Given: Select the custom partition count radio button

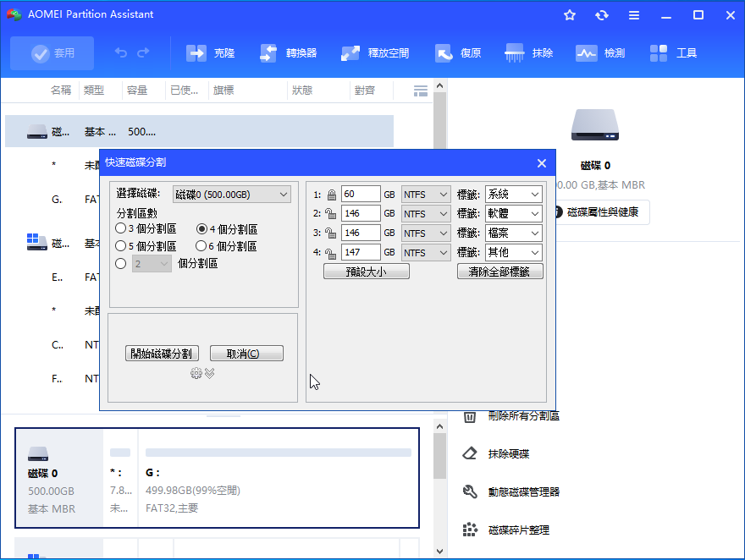Looking at the screenshot, I should (121, 263).
